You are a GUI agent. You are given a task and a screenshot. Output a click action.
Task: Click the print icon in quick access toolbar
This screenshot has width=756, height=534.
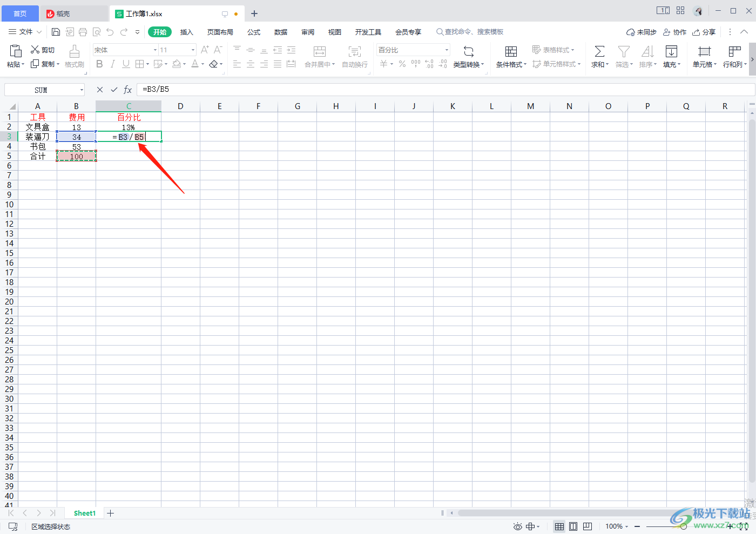pyautogui.click(x=83, y=32)
